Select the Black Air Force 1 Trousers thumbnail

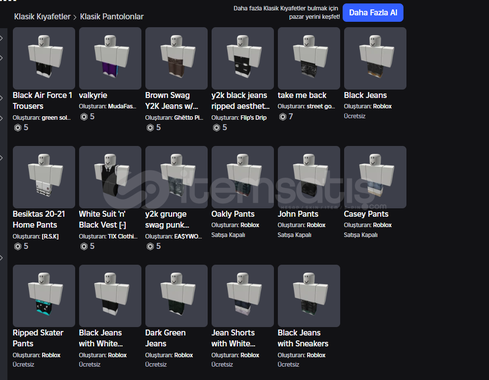pyautogui.click(x=44, y=58)
